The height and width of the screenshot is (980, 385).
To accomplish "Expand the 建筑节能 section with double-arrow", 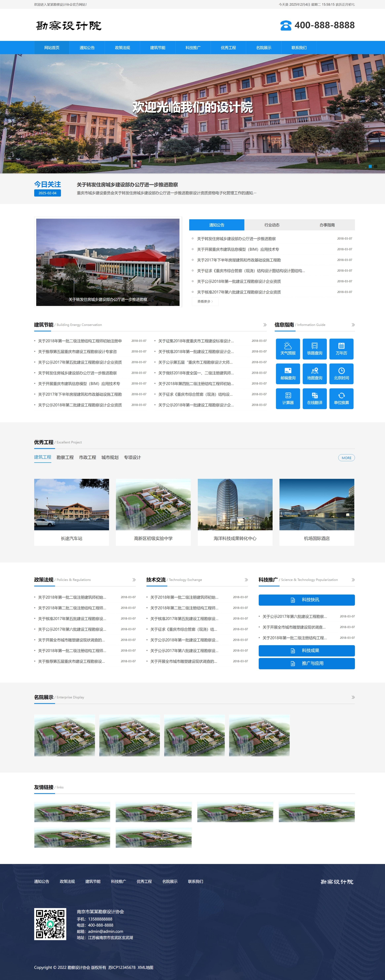I will (265, 325).
